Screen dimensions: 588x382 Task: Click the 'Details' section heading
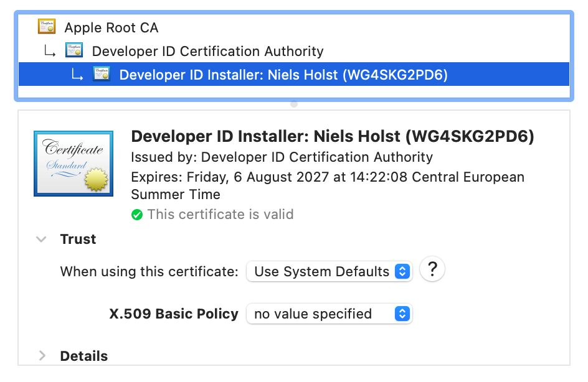pos(84,356)
